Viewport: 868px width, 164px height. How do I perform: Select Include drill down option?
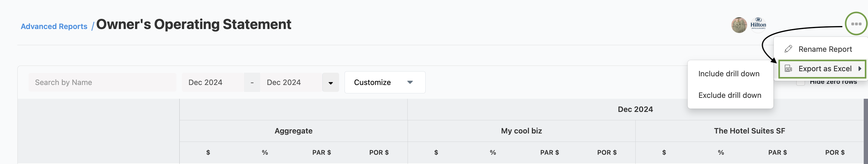tap(729, 74)
